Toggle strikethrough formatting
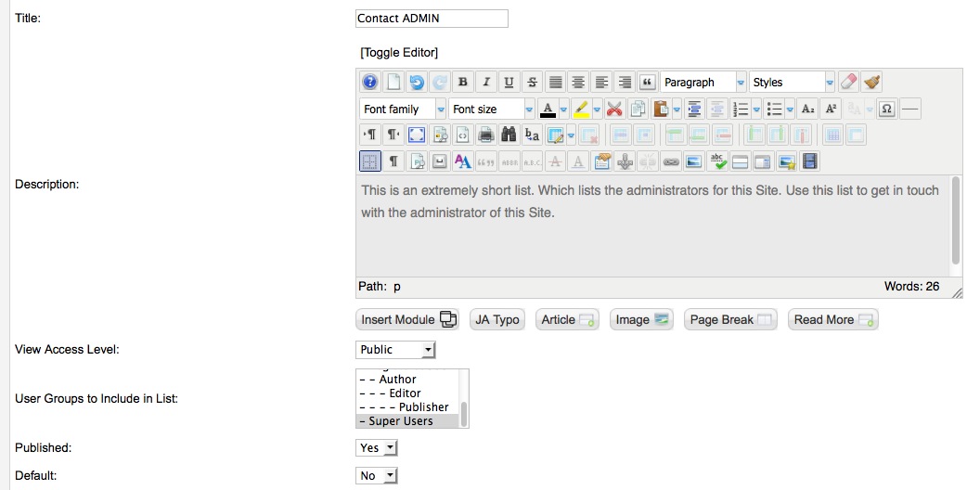980x490 pixels. tap(532, 82)
